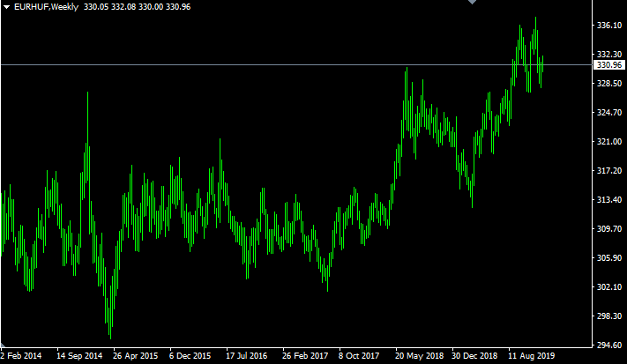Screen dimensions: 627x364
Task: Click the 313.40 price scale label
Action: pos(609,199)
